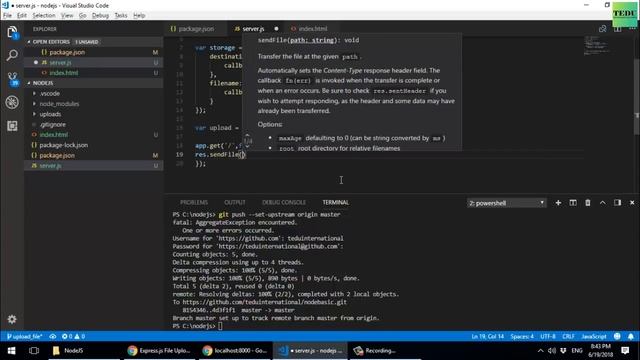Open the Action Center notification icon
This screenshot has height=360, width=640.
[625, 351]
